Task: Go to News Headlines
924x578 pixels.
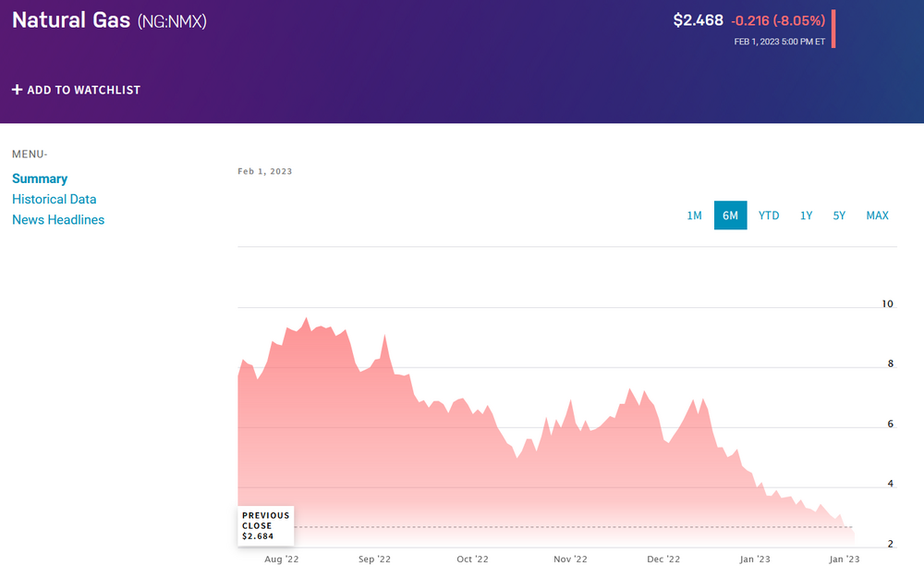Action: [58, 219]
